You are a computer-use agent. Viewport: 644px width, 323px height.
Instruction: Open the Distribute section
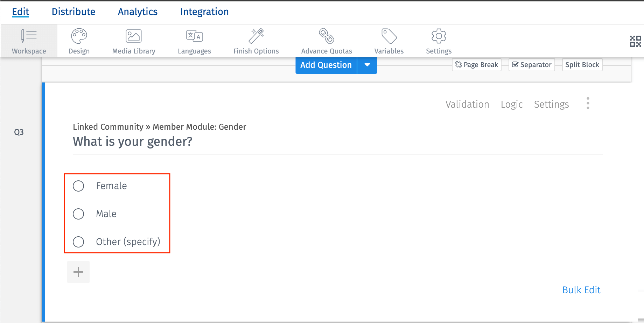pos(73,12)
